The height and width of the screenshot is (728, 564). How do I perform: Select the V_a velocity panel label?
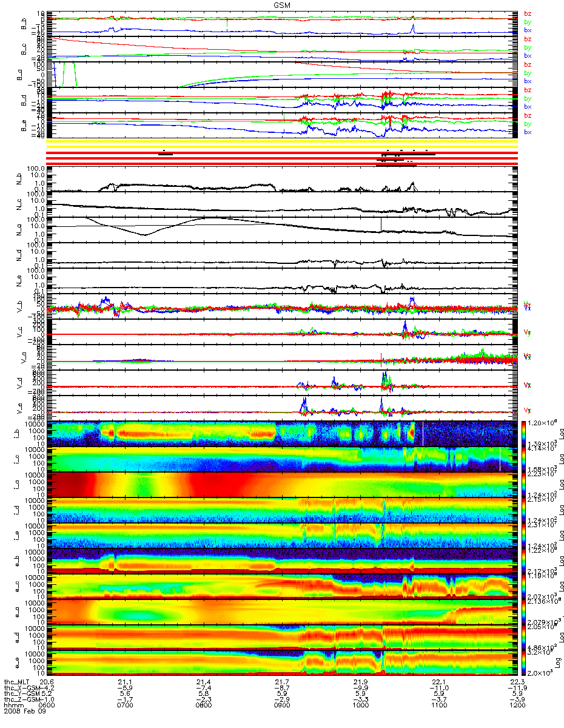(x=25, y=358)
